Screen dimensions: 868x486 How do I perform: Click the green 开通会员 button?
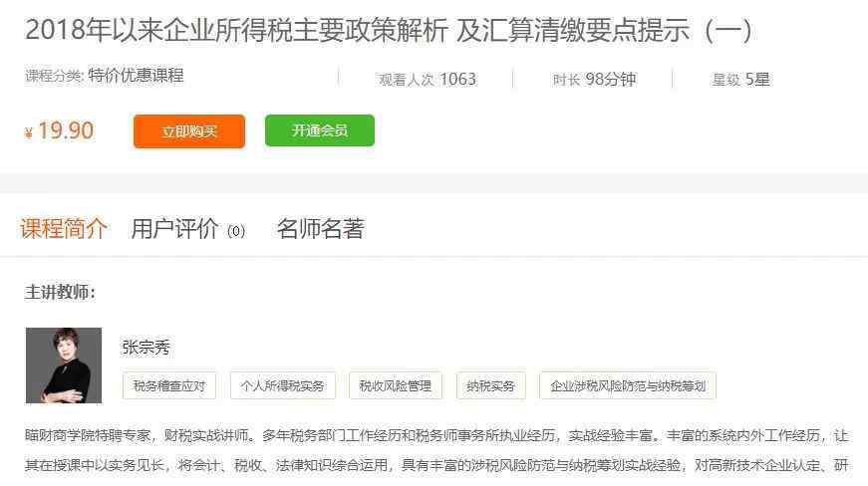(320, 130)
